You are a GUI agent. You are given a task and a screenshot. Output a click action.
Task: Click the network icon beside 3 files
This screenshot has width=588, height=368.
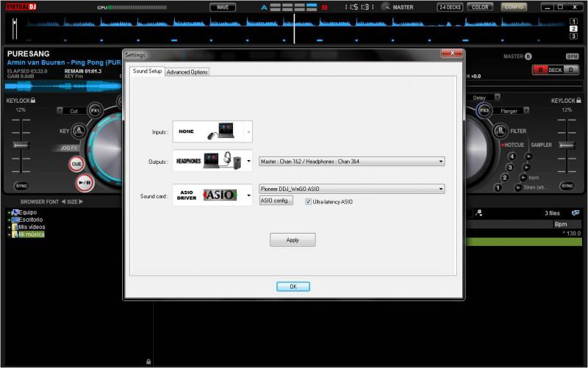[x=576, y=213]
